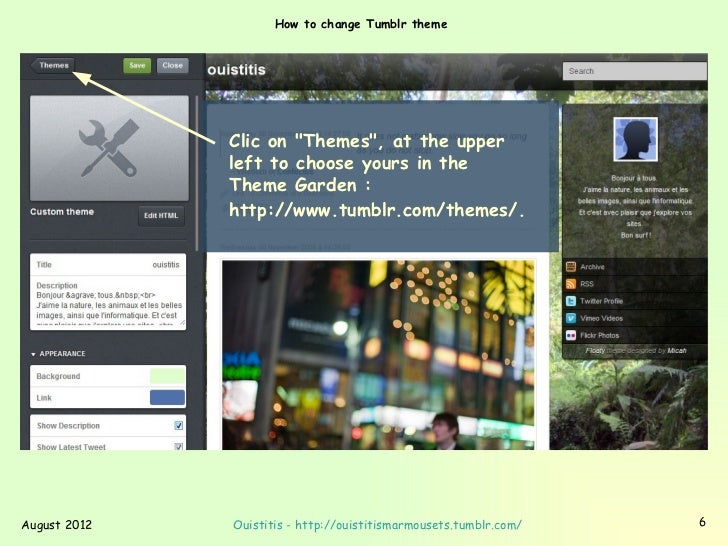Collapse the APPEARANCE section
This screenshot has height=546, width=728.
coord(58,354)
